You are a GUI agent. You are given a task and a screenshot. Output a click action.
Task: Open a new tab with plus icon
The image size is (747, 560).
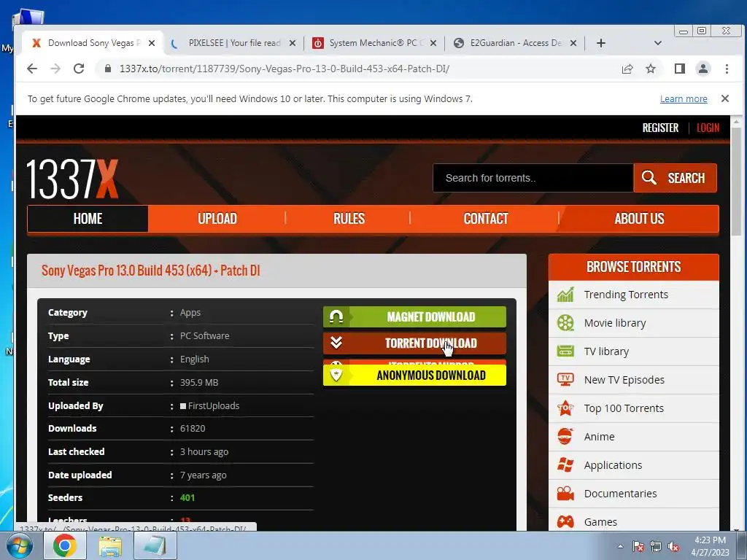[x=601, y=43]
